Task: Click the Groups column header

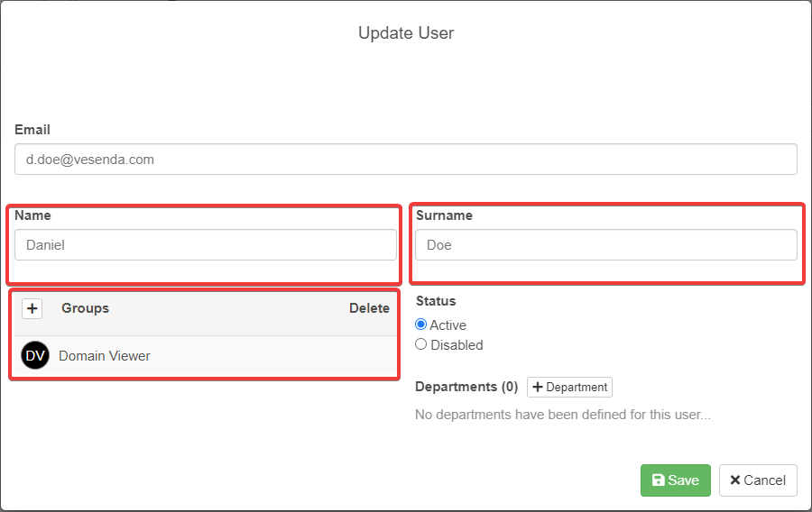Action: click(85, 308)
